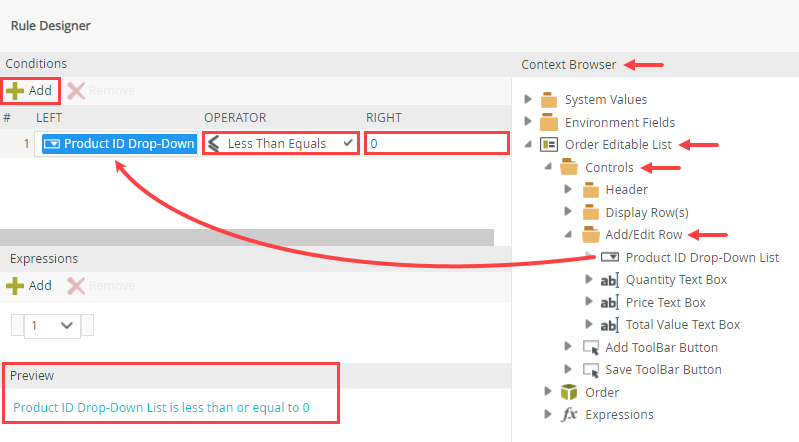Viewport: 799px width, 442px height.
Task: Click the Controls folder icon
Action: tap(569, 167)
